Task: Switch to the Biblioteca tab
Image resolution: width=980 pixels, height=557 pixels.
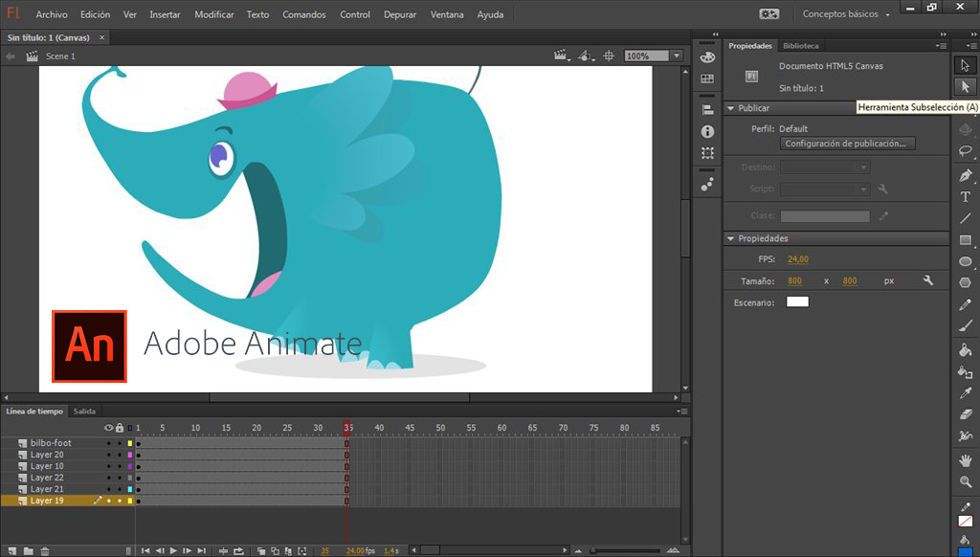Action: pyautogui.click(x=801, y=45)
